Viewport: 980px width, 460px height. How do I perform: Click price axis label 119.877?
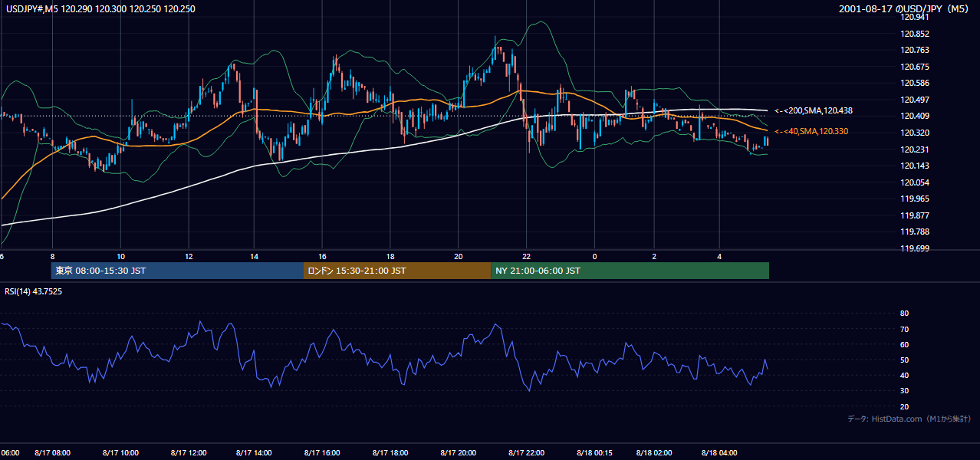916,215
